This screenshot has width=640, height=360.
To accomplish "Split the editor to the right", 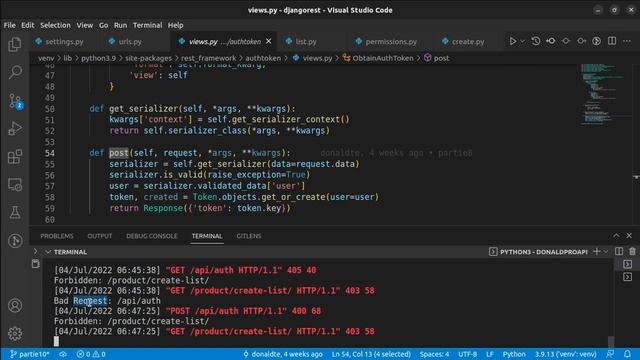I will point(612,41).
